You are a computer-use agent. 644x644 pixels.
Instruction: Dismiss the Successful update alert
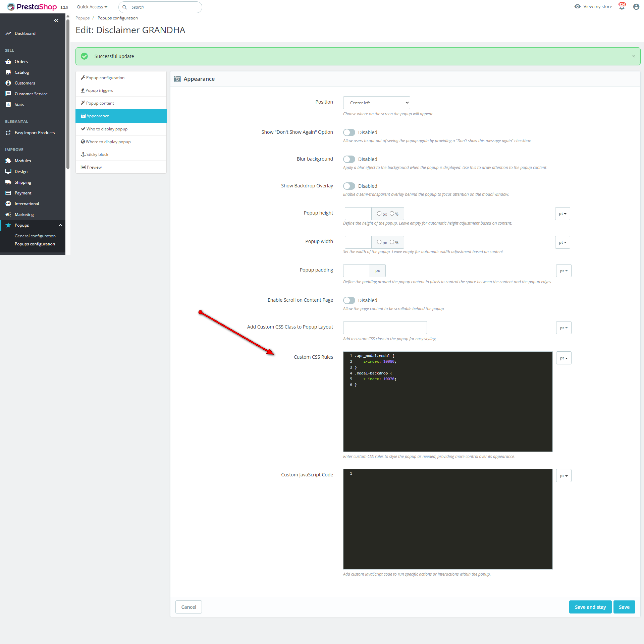(633, 56)
